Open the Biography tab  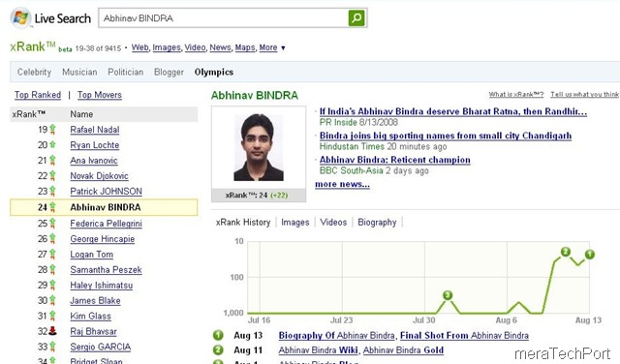[377, 222]
